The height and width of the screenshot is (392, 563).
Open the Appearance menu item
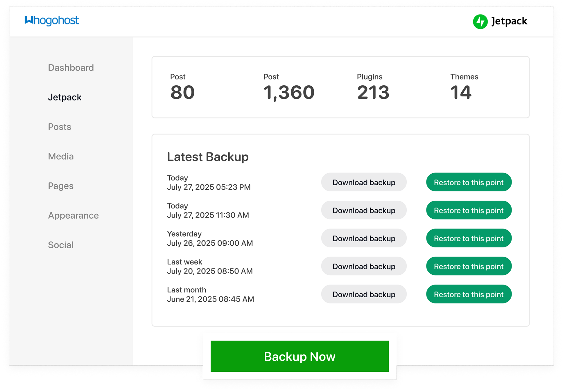[73, 215]
